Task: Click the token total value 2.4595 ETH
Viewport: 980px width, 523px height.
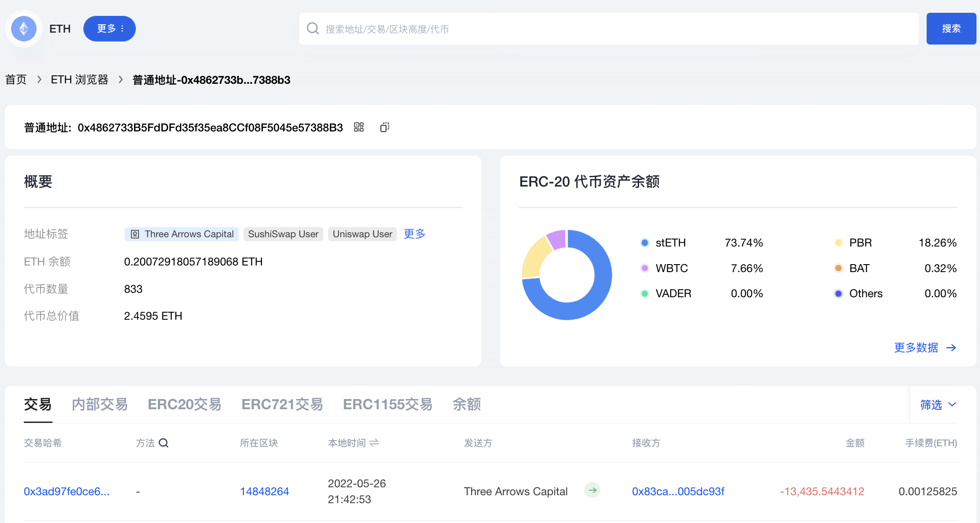Action: click(x=153, y=316)
